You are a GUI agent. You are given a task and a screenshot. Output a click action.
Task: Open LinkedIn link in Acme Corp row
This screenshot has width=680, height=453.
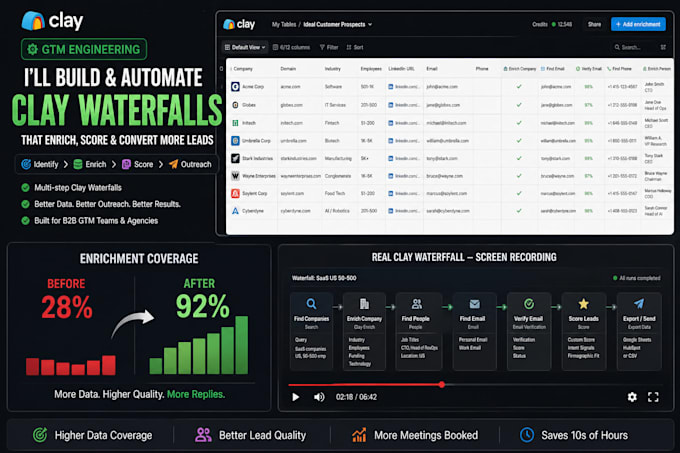[x=403, y=87]
